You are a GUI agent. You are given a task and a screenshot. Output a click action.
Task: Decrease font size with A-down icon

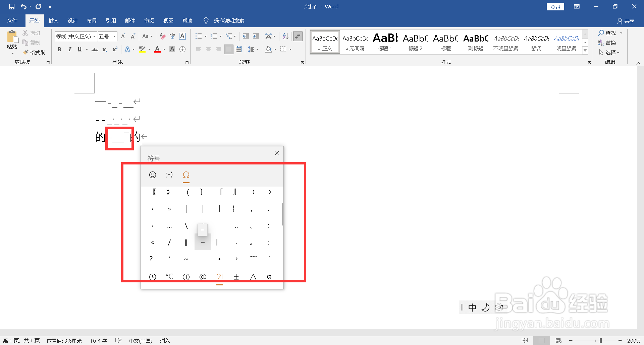point(133,36)
